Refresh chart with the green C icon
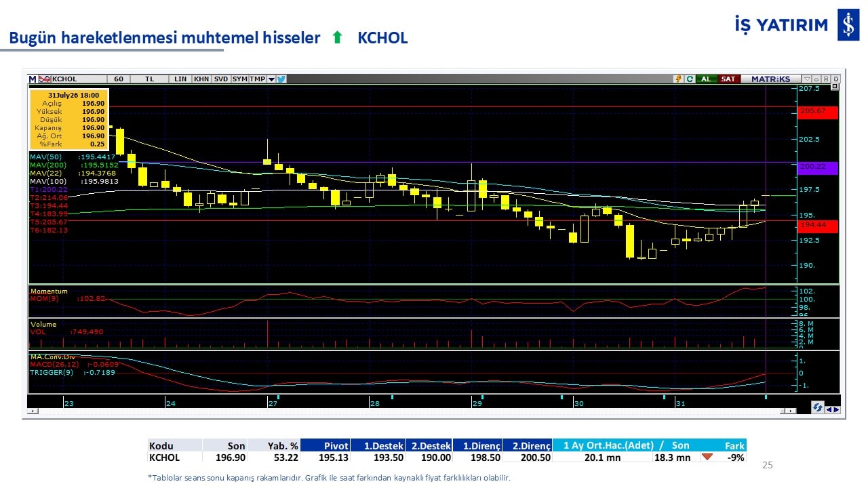Image resolution: width=868 pixels, height=488 pixels. 690,79
